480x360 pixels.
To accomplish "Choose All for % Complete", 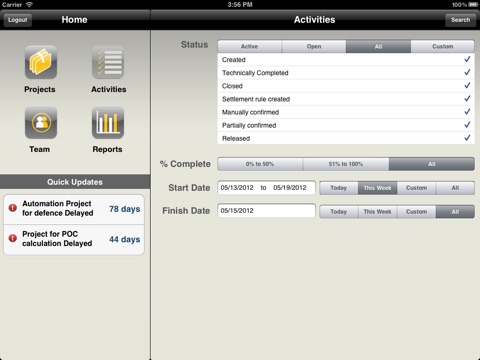I will point(432,164).
